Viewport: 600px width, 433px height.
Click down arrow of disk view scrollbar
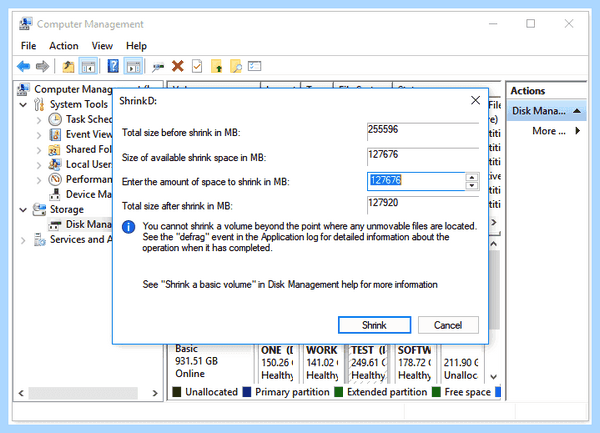point(494,377)
